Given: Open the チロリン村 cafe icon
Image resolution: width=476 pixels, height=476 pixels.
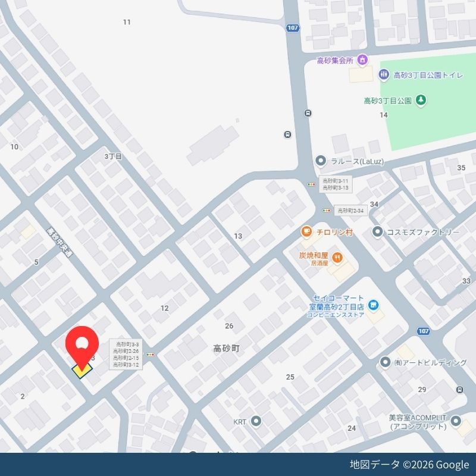Looking at the screenshot, I should 306,232.
